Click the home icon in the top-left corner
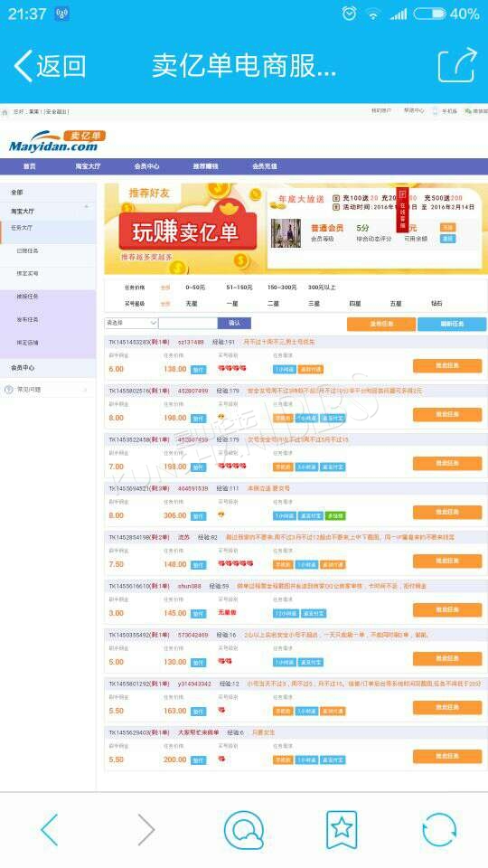 click(x=5, y=112)
